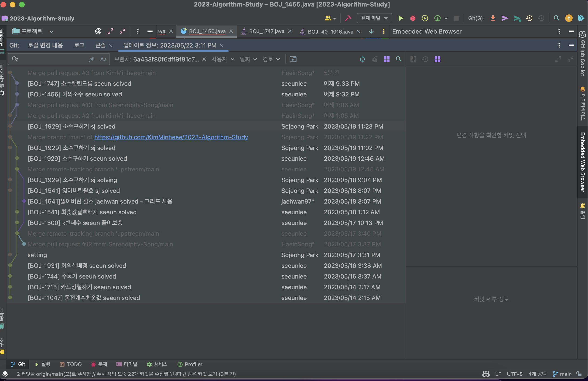Viewport: 588px width, 381px height.
Task: Open Git commit via the purple arrow icon
Action: click(505, 18)
